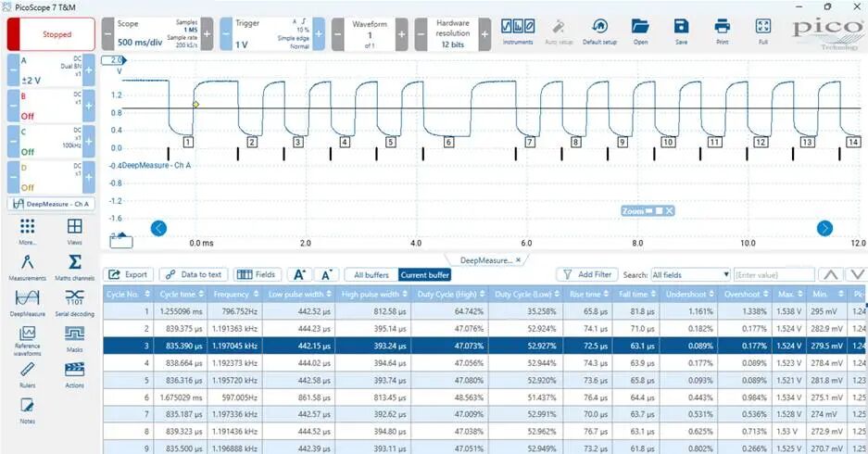
Task: Open Channel B Off settings
Action: click(x=51, y=106)
